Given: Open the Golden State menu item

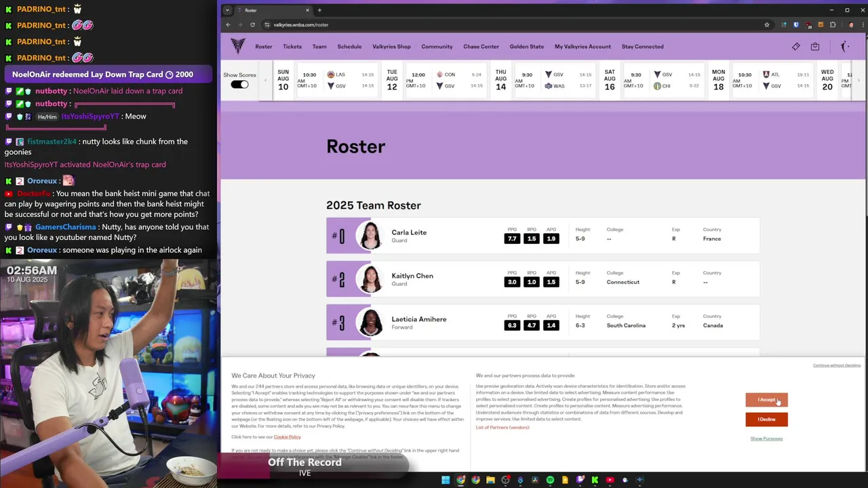Looking at the screenshot, I should (x=527, y=47).
